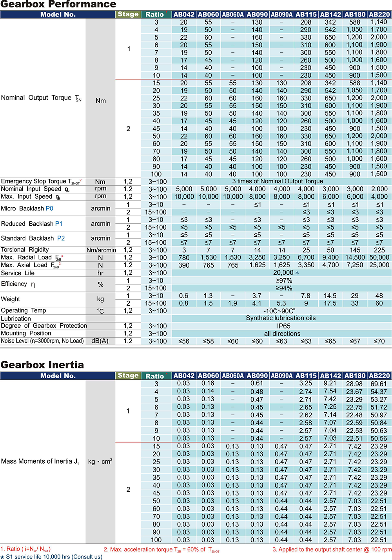
Task: Click the green Stage header in performance table
Action: [128, 14]
